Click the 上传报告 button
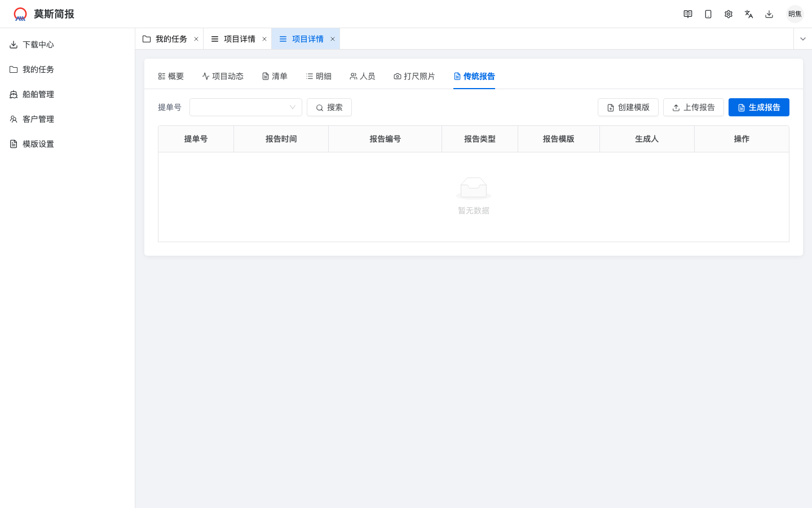Image resolution: width=812 pixels, height=508 pixels. click(x=693, y=107)
